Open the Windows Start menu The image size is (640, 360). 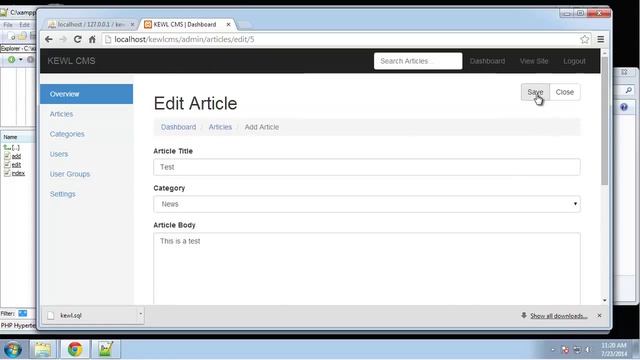[13, 350]
